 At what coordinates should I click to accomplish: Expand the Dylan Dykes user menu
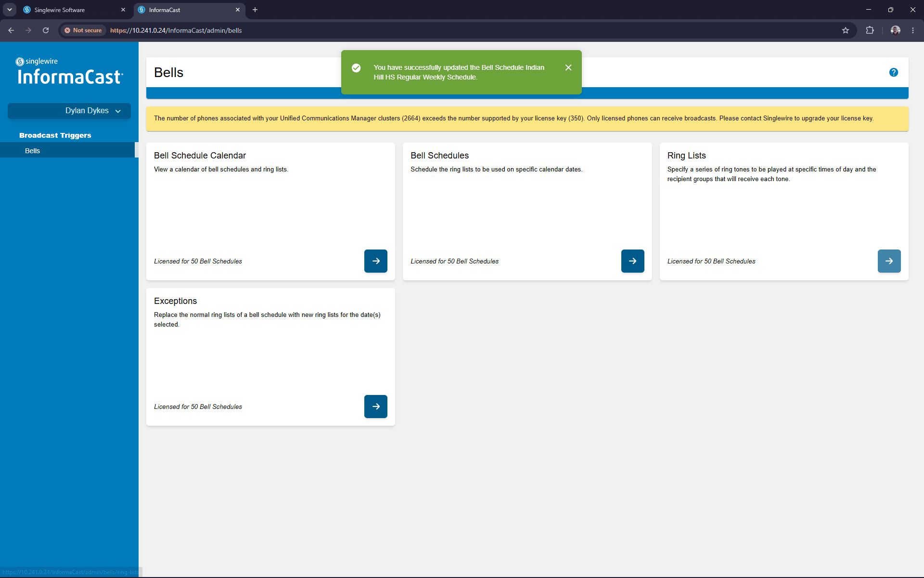(x=69, y=111)
